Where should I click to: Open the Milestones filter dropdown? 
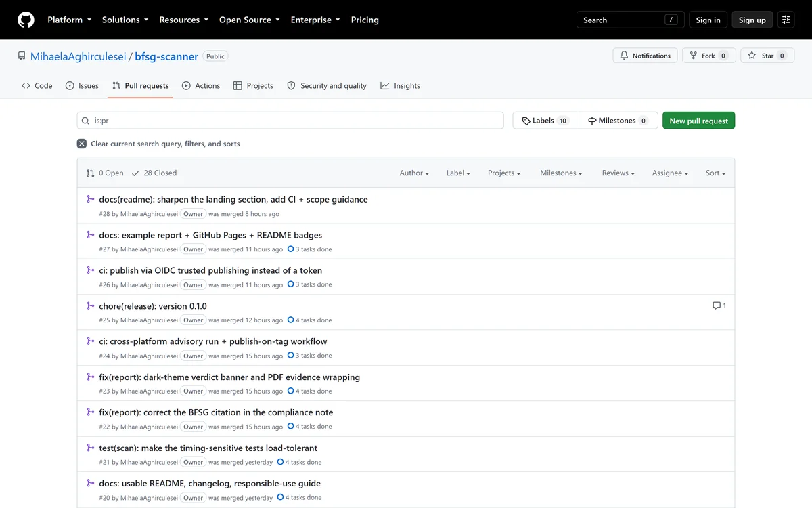coord(561,173)
